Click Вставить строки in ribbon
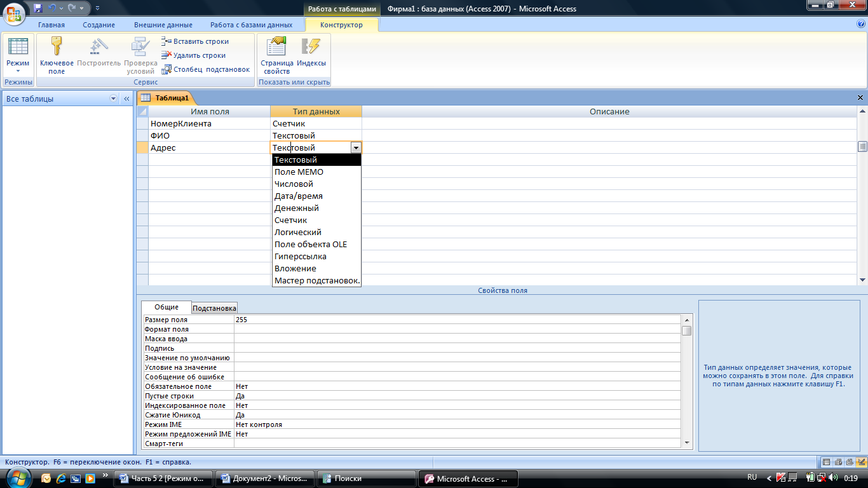 click(196, 41)
